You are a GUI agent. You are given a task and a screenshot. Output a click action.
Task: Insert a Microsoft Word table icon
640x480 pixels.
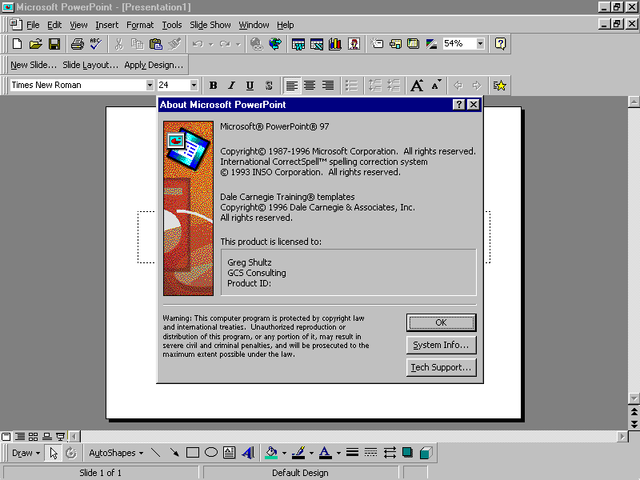(x=298, y=44)
